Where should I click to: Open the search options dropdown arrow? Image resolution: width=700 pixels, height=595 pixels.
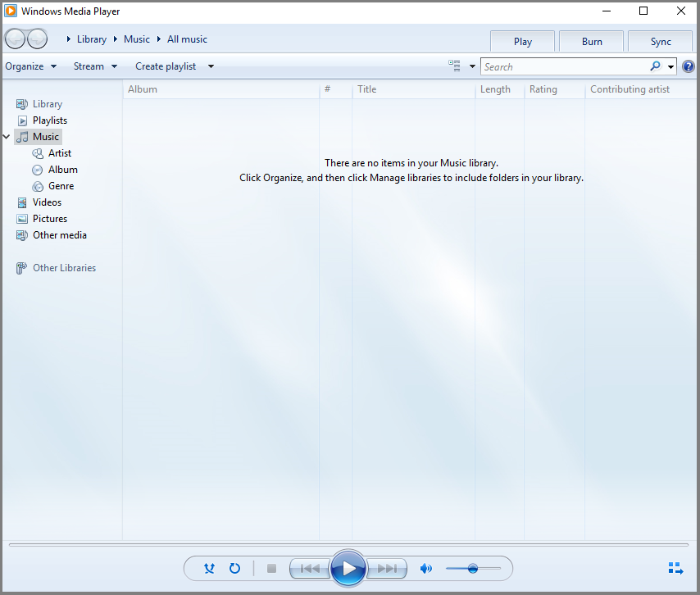coord(670,67)
